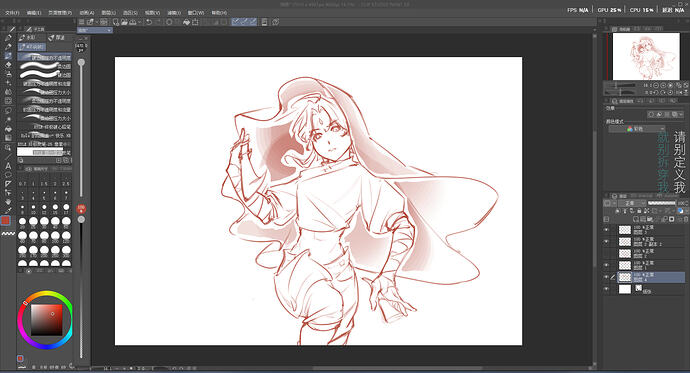Viewport: 690px width, 373px height.
Task: Open the expression color dropdown 彩色
Action: click(637, 129)
